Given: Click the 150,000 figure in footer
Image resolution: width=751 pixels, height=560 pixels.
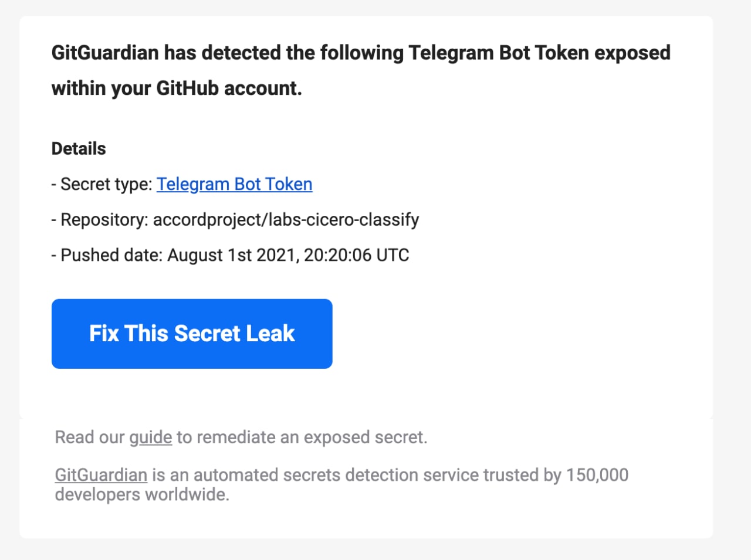Looking at the screenshot, I should [x=597, y=475].
